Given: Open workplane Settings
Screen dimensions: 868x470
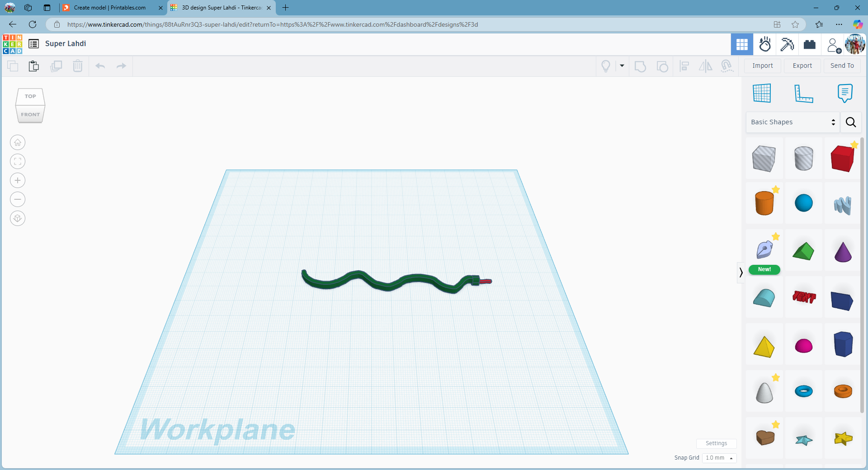Looking at the screenshot, I should 717,443.
